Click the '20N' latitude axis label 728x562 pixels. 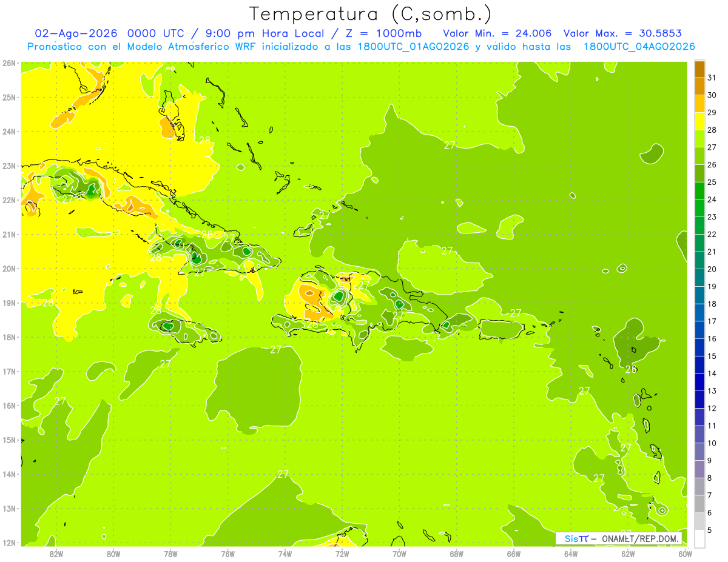(x=8, y=269)
